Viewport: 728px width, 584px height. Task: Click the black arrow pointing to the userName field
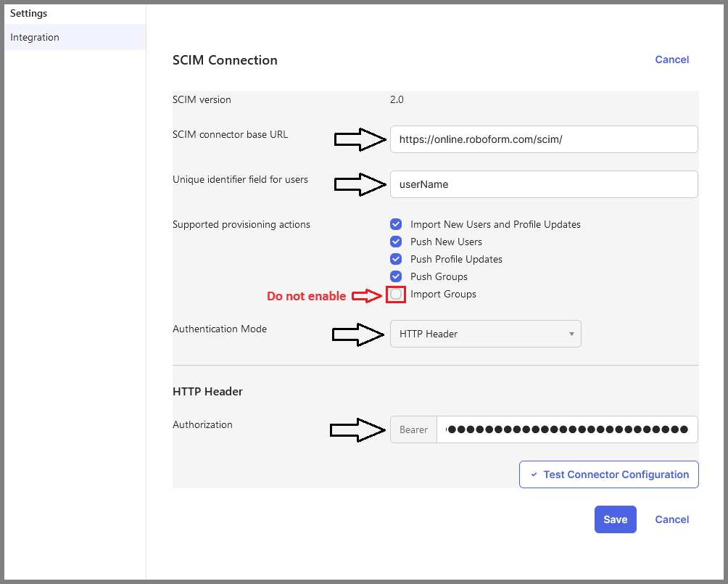tap(360, 184)
